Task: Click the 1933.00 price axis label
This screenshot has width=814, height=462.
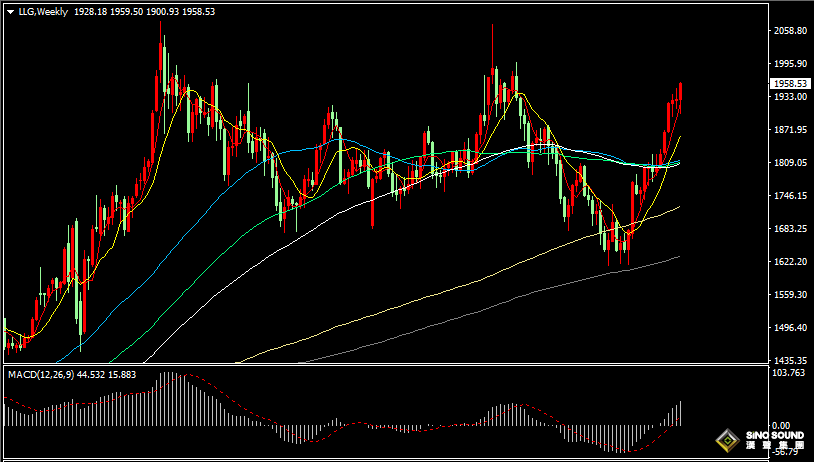Action: [788, 97]
